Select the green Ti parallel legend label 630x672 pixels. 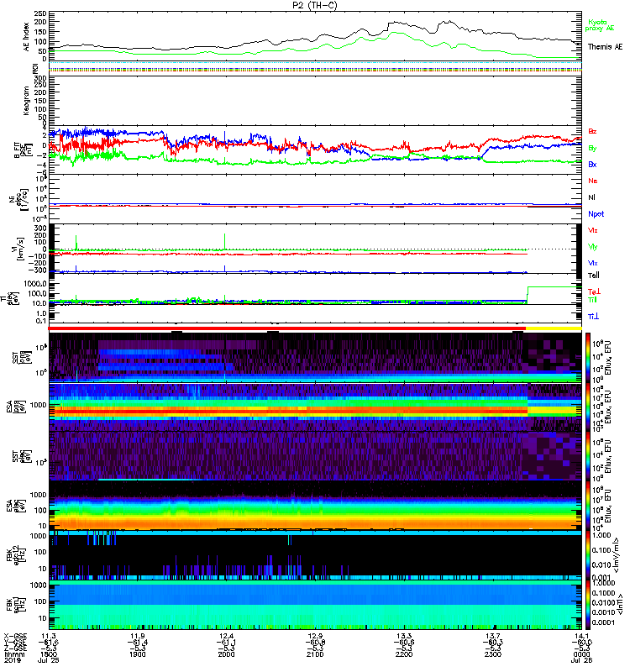[x=592, y=300]
